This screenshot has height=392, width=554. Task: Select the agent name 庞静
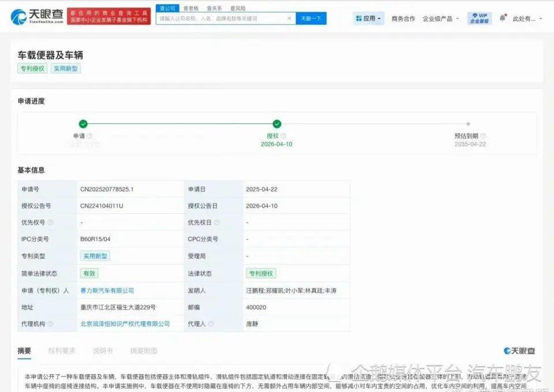pyautogui.click(x=252, y=323)
